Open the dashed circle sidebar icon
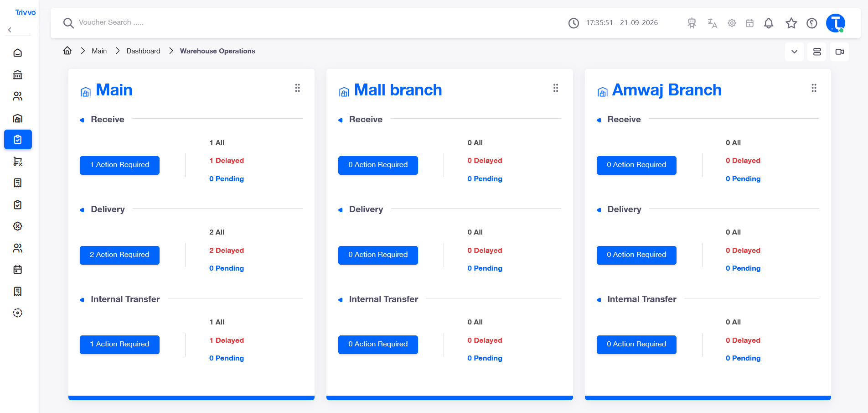 (18, 313)
